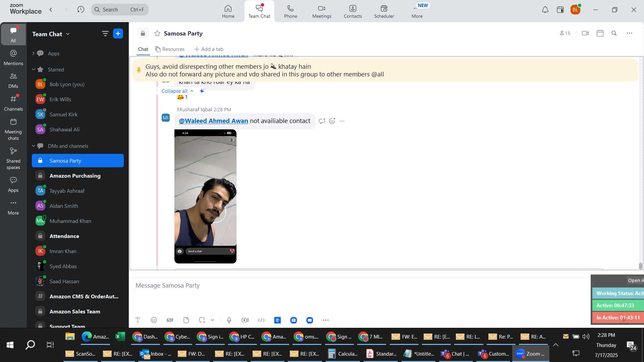The image size is (644, 362).
Task: Click the notifications bell icon
Action: [545, 10]
